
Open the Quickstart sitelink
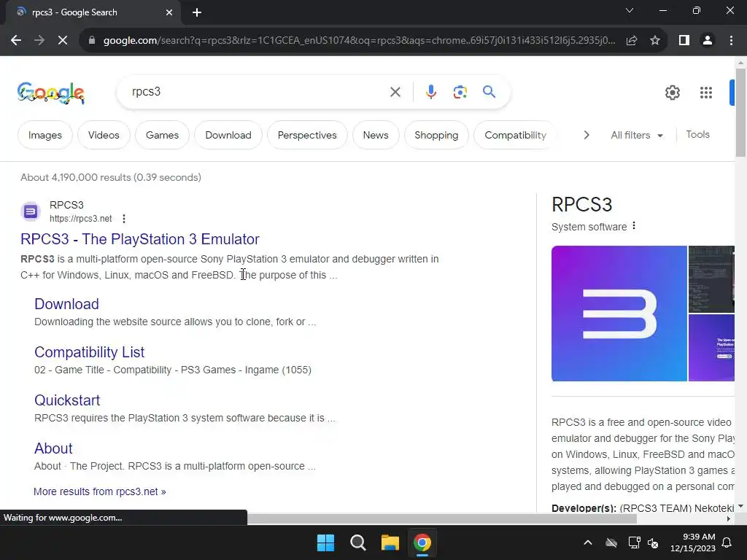point(67,400)
